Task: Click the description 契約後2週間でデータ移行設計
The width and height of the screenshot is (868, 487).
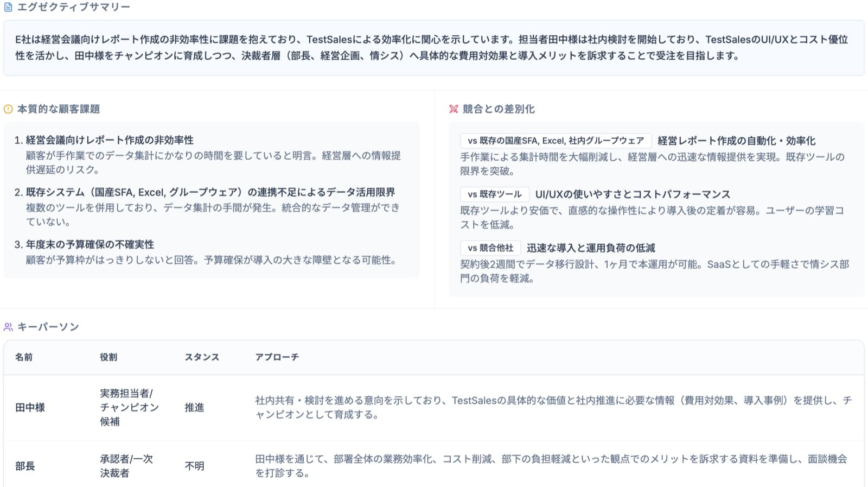Action: click(x=654, y=271)
